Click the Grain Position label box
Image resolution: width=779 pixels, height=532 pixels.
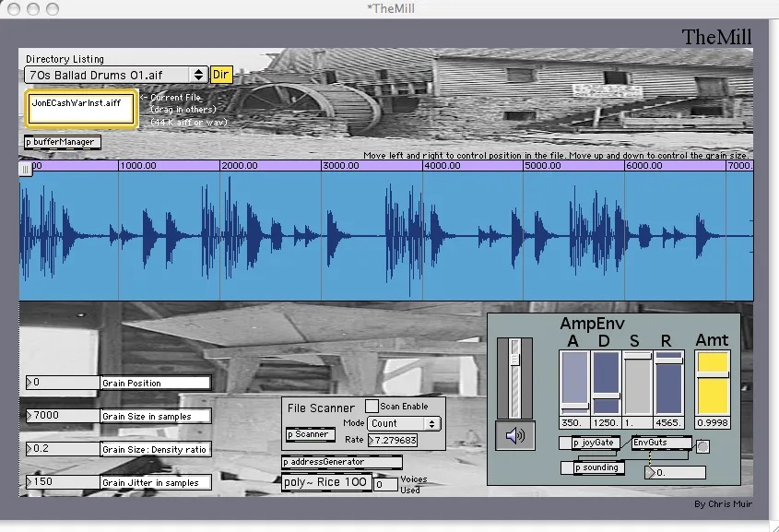[156, 383]
